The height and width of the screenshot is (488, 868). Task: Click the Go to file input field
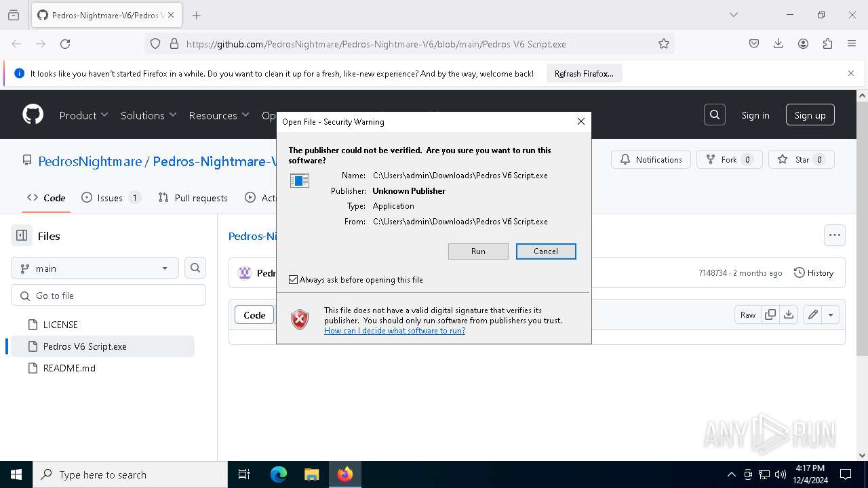point(108,296)
